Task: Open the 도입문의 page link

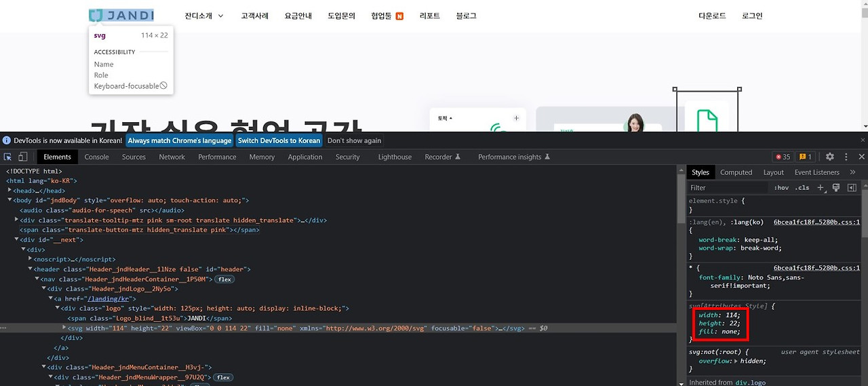Action: point(341,16)
